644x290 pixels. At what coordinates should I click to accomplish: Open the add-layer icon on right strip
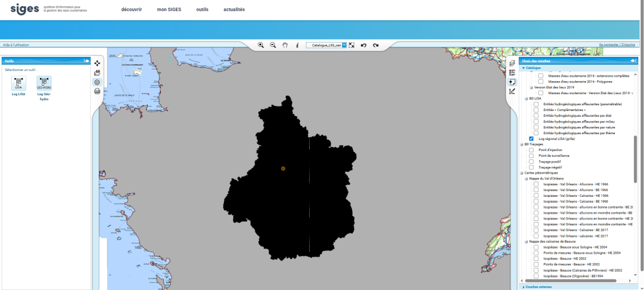coord(513,82)
